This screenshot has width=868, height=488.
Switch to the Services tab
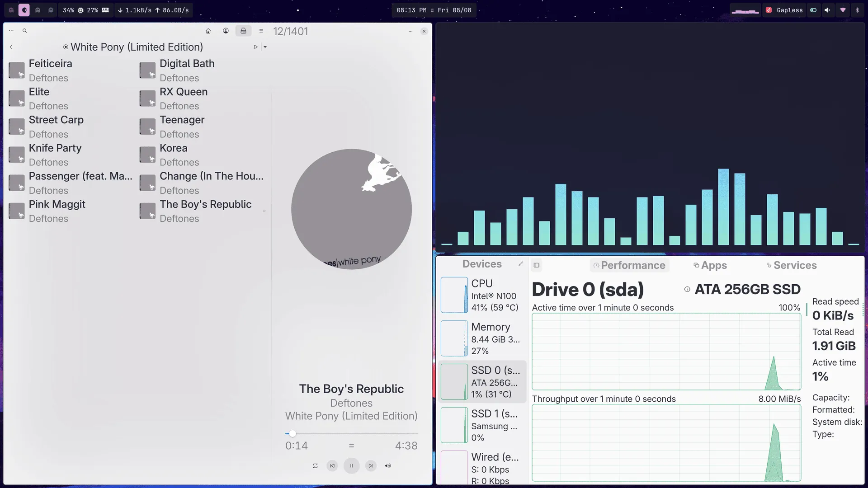[x=791, y=265]
